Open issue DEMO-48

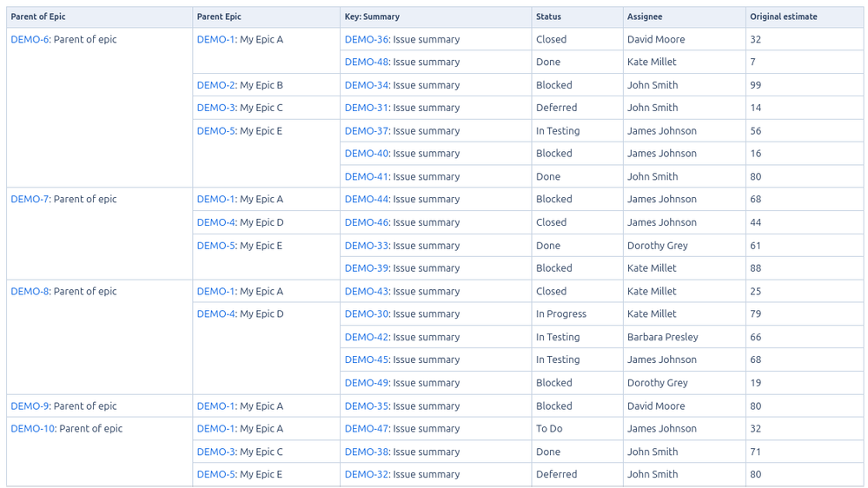click(x=367, y=62)
